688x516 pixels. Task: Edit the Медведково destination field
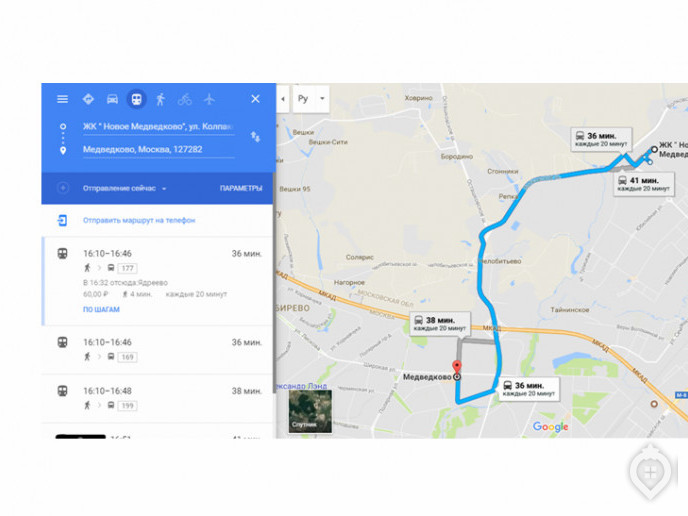point(158,150)
